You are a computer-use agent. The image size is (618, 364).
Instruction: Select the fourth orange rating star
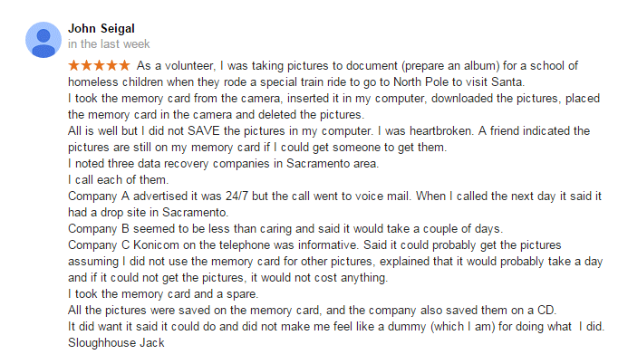(111, 65)
